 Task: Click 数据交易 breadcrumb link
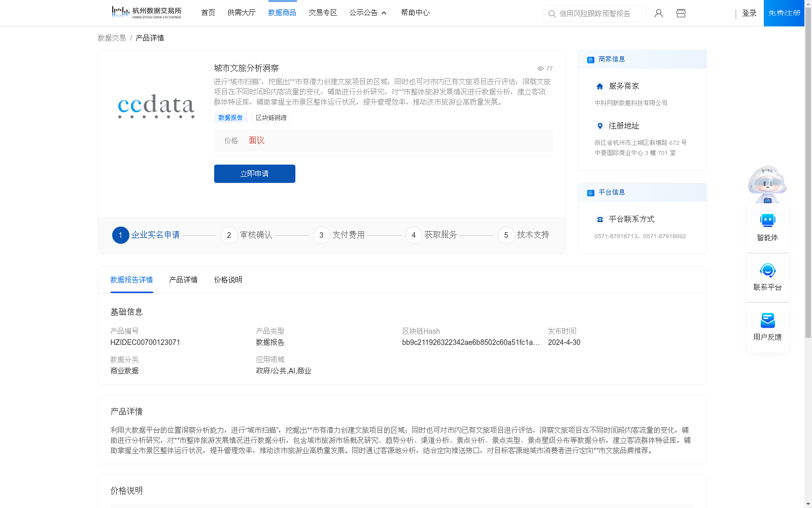[x=112, y=38]
